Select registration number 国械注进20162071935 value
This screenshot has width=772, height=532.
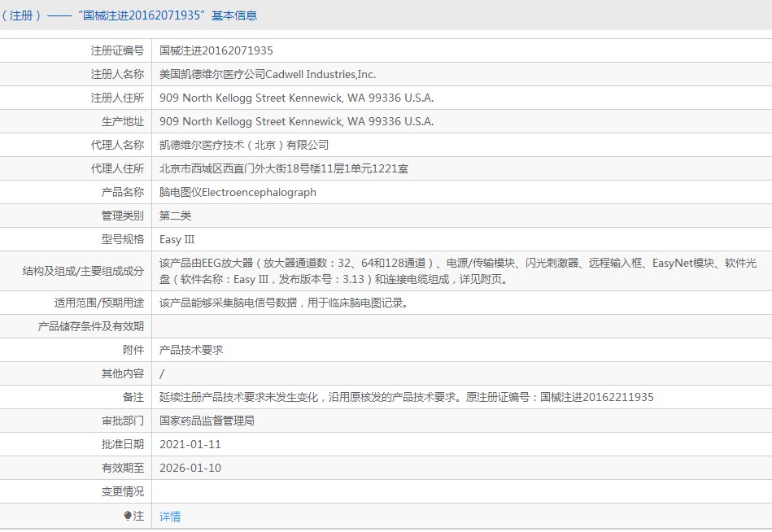216,50
